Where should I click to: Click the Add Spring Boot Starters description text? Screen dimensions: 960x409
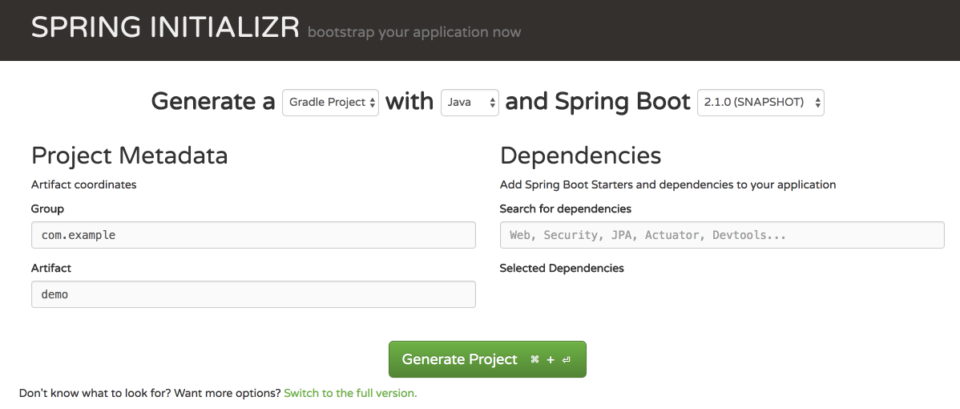point(667,184)
